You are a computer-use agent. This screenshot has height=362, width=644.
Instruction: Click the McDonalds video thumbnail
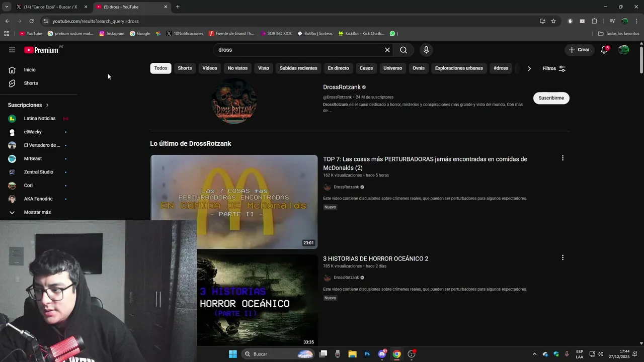(x=234, y=202)
